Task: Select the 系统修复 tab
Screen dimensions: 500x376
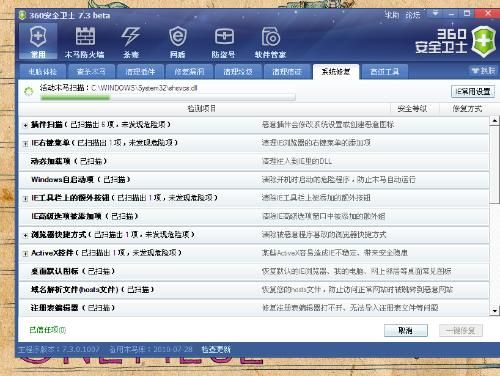Action: 336,72
